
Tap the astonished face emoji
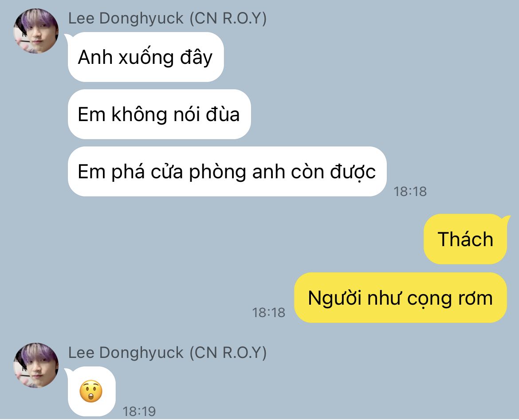[x=91, y=391]
